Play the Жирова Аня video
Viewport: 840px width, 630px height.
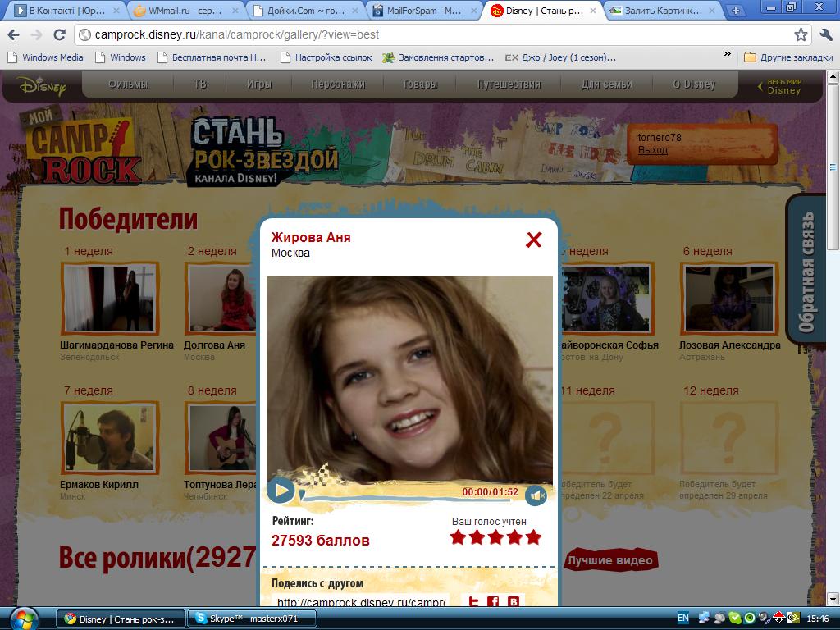click(281, 491)
